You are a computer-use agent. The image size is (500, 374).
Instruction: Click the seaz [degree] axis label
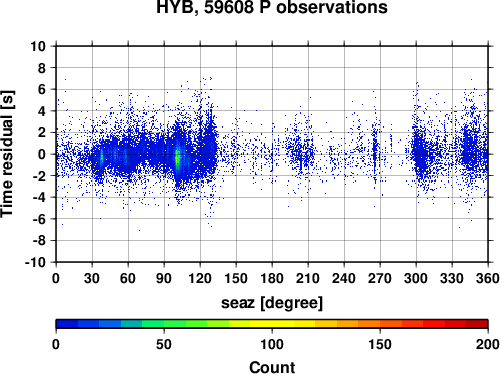point(272,303)
